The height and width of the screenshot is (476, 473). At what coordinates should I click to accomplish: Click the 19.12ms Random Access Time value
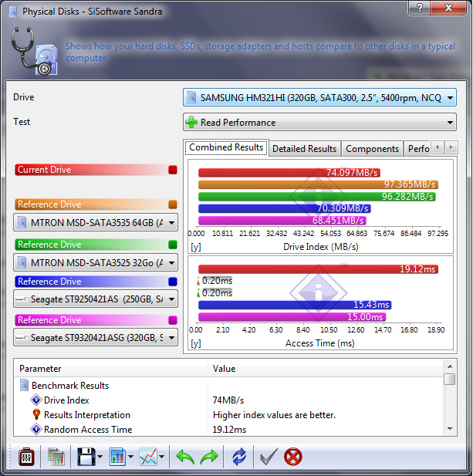pos(229,430)
